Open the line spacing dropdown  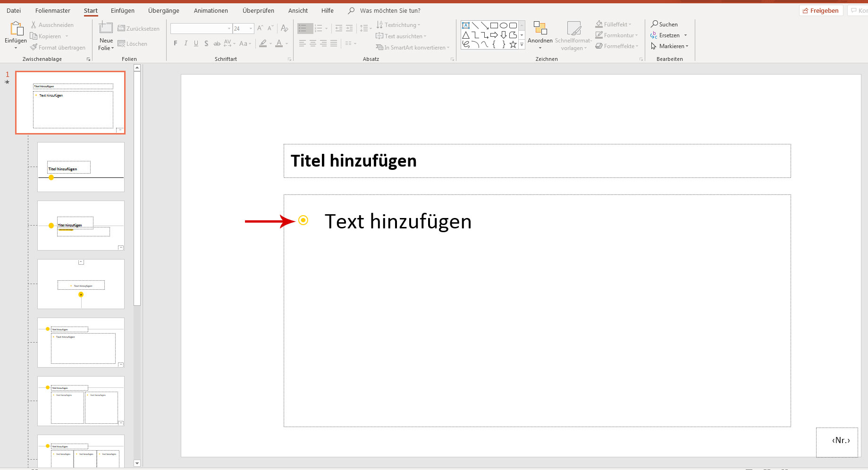coord(365,28)
